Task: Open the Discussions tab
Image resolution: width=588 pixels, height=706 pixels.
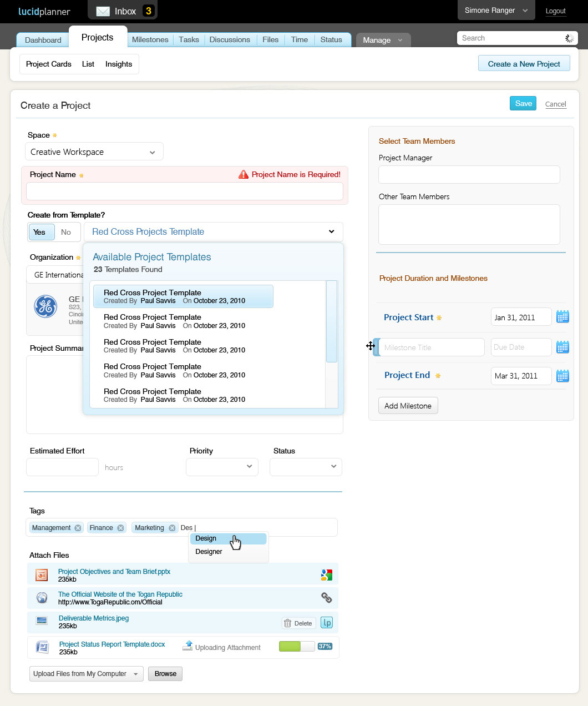Action: 230,39
